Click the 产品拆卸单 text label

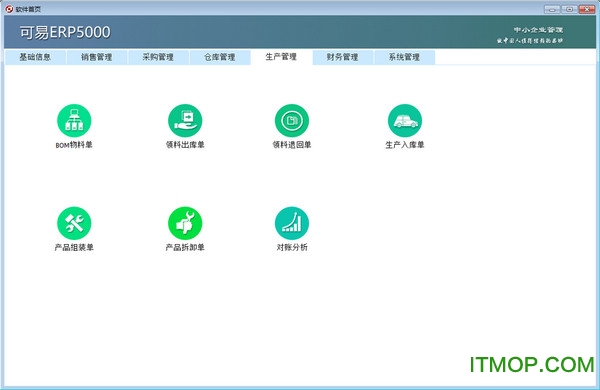(x=185, y=247)
